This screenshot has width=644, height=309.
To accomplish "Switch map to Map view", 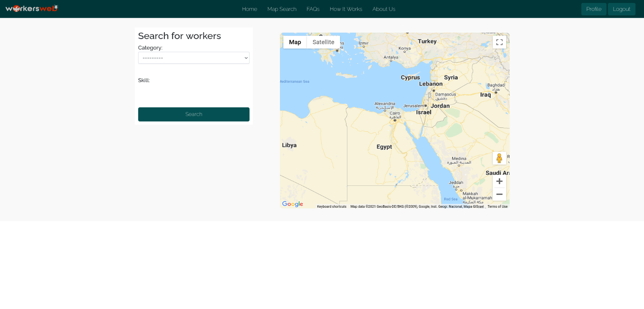I will click(x=295, y=42).
